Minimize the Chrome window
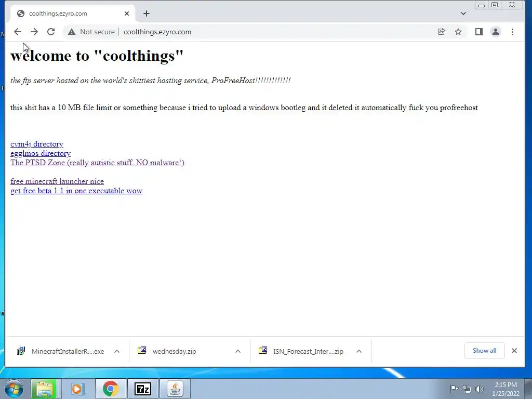The width and height of the screenshot is (532, 399). pos(482,5)
